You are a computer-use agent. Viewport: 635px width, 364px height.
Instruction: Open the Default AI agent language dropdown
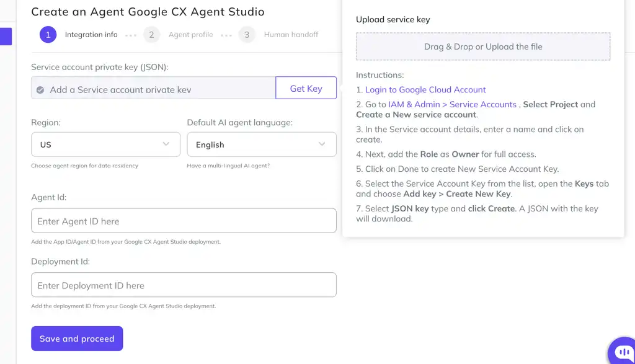(262, 144)
